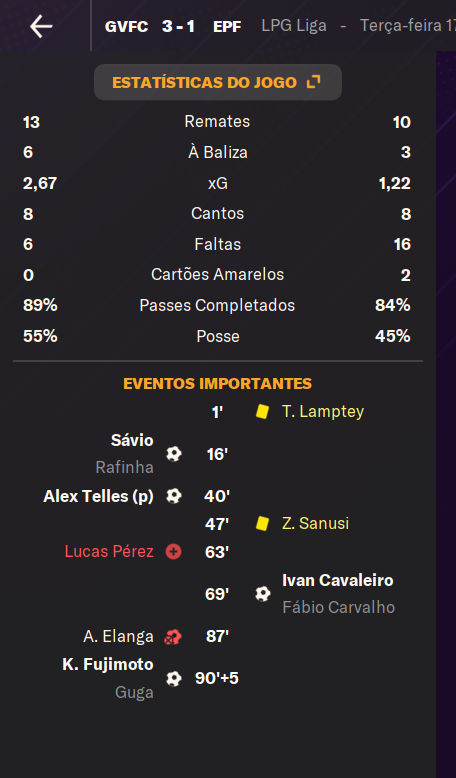The height and width of the screenshot is (778, 456).
Task: Click the penalty goal icon for Alex Telles
Action: pos(174,496)
